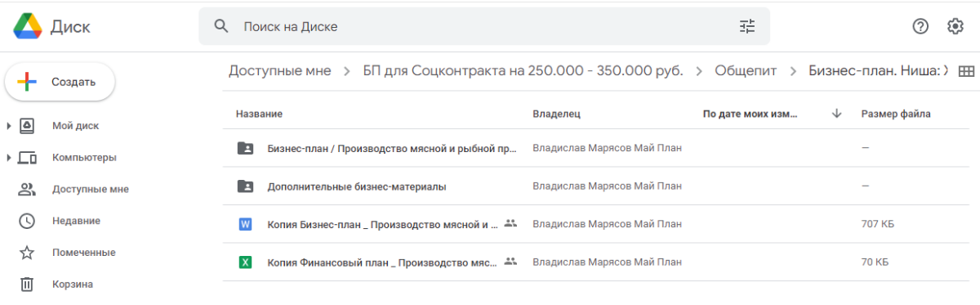Open Помеченные starred items
The height and width of the screenshot is (305, 980).
tap(83, 253)
